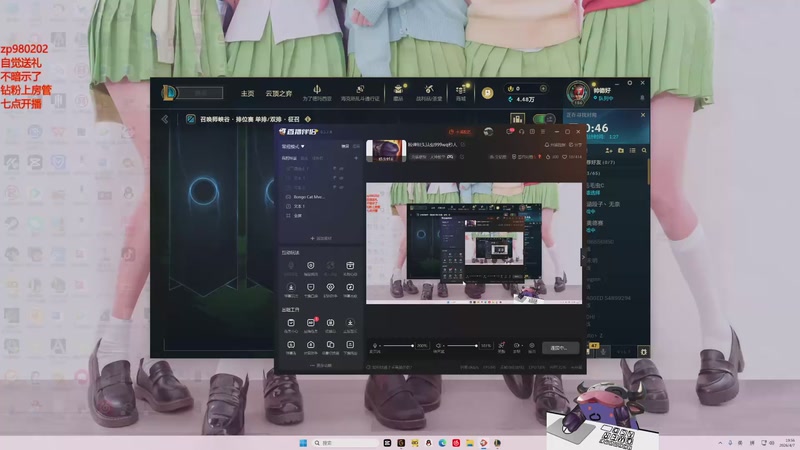Viewport: 800px width, 450px height.
Task: Open the summoner profile avatar
Action: pyautogui.click(x=578, y=93)
